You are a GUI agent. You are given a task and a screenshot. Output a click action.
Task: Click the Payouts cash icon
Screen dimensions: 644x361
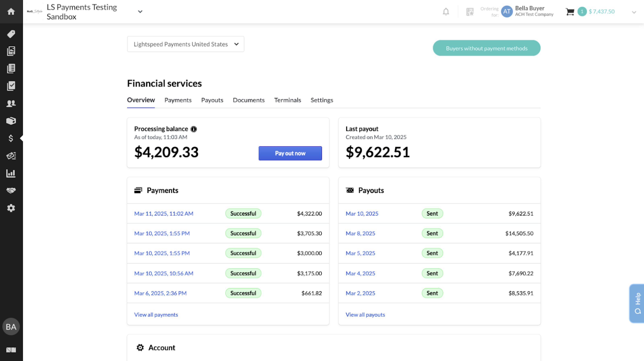pos(350,190)
